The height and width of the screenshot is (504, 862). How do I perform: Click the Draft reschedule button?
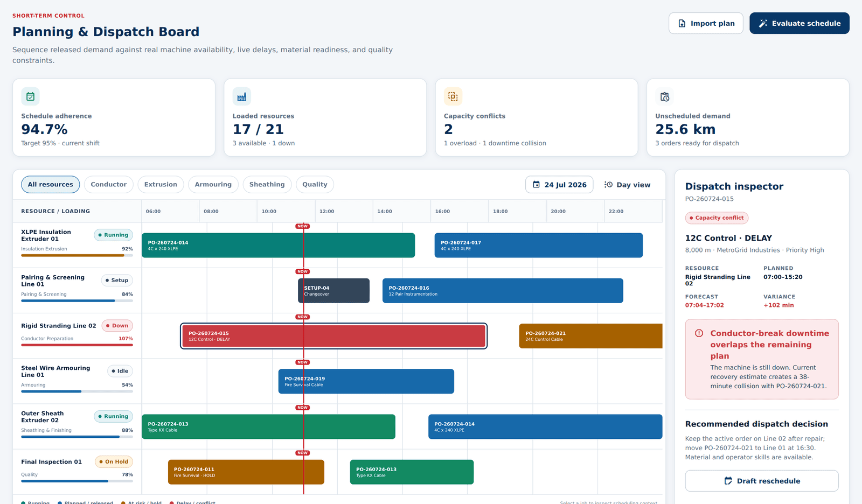(x=762, y=481)
